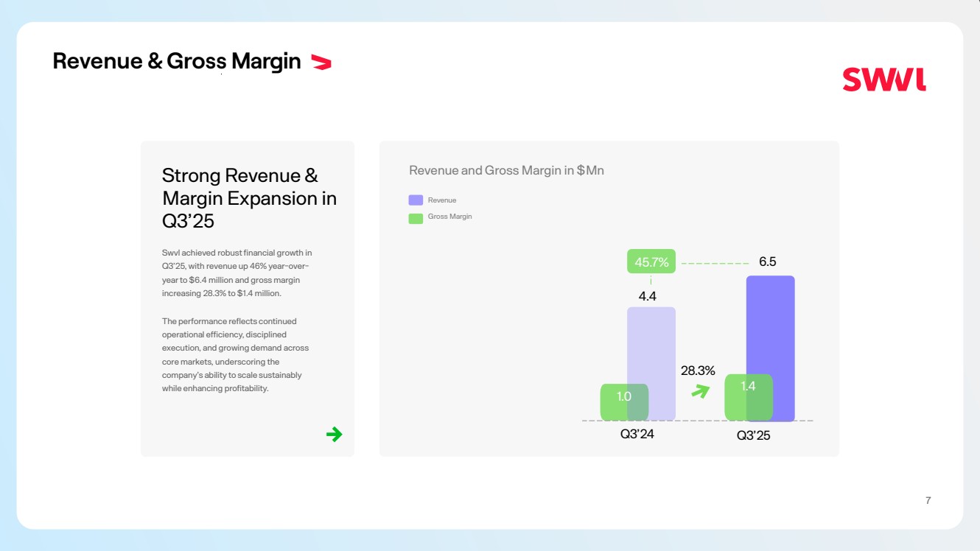Click the green Gross Margin legend swatch
The image size is (980, 551).
click(416, 218)
